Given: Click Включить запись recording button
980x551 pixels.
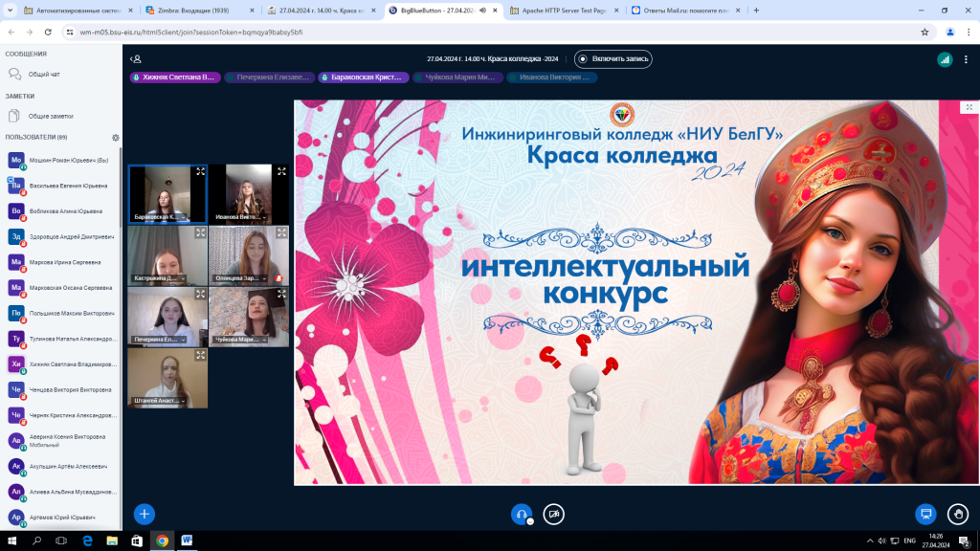Looking at the screenshot, I should tap(613, 58).
